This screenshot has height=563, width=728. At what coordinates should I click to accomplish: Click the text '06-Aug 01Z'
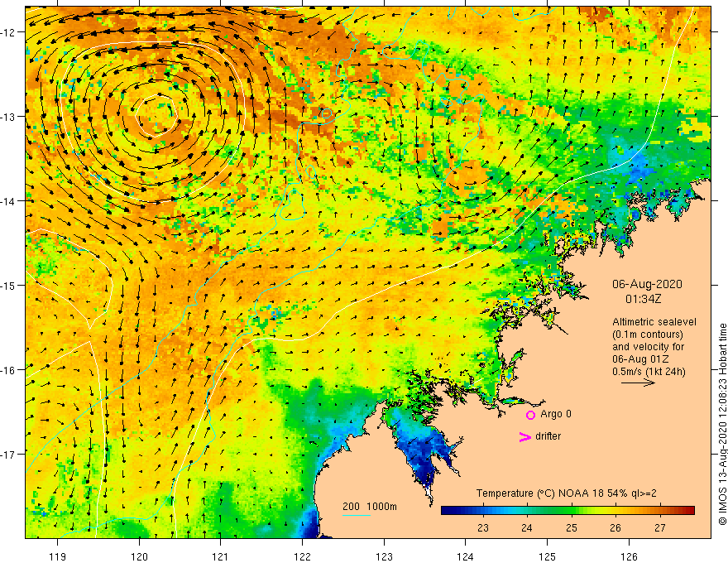[x=640, y=359]
